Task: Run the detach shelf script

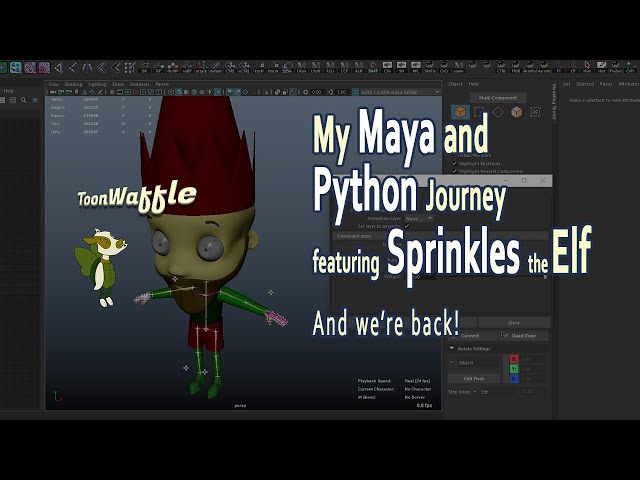Action: (x=215, y=67)
